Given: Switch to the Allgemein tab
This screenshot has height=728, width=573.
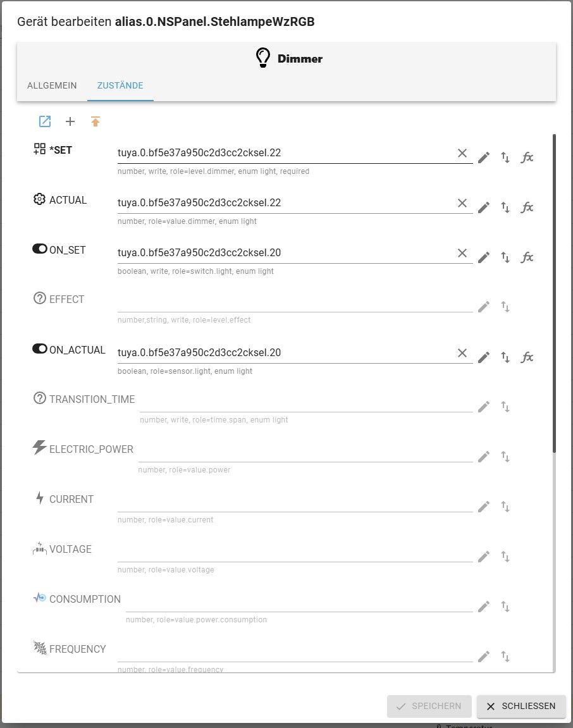Looking at the screenshot, I should tap(52, 85).
